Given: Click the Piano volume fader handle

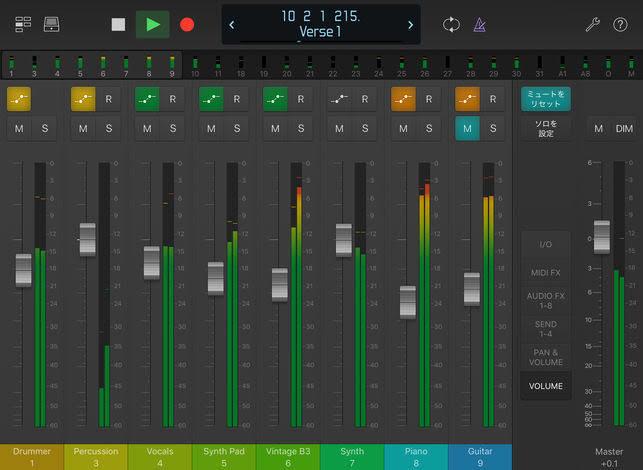Looking at the screenshot, I should (x=408, y=302).
